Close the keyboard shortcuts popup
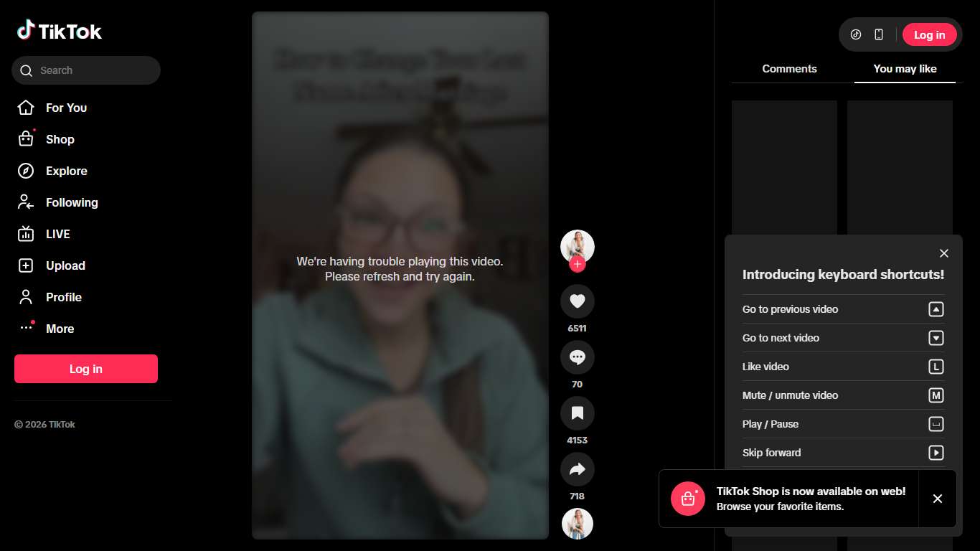 point(944,253)
